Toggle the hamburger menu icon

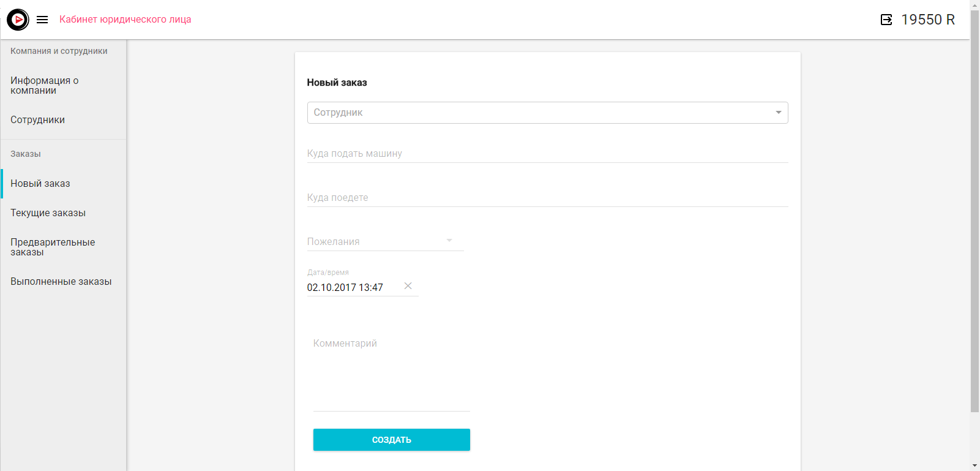[x=42, y=20]
